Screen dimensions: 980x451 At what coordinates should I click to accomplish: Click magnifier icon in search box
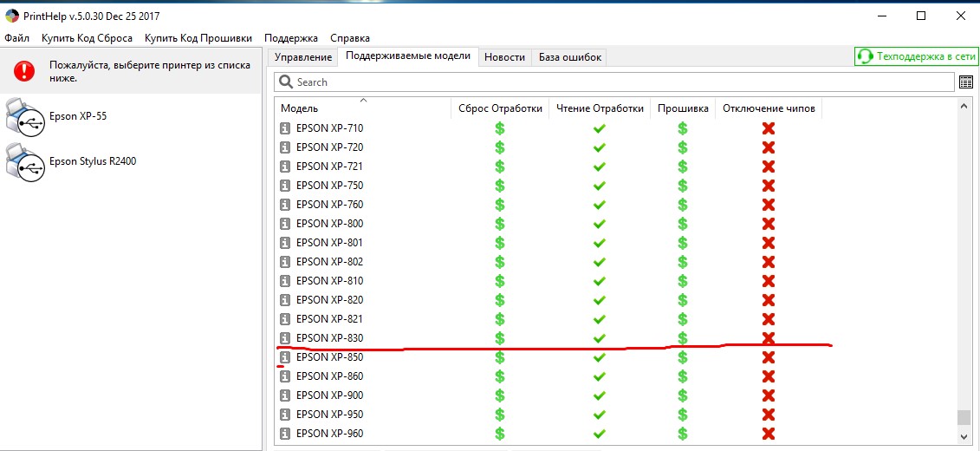(x=286, y=82)
